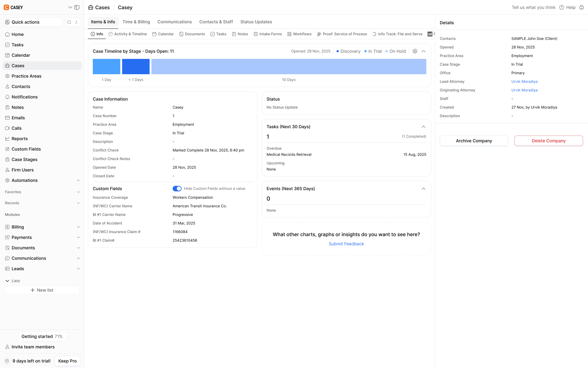
Task: Open Reports in sidebar
Action: tap(42, 139)
